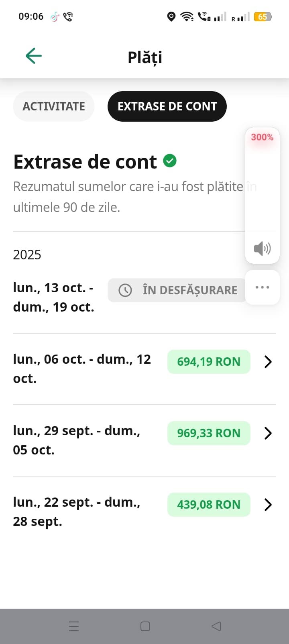Open the 06 oct. - 12 oct. statement chevron
Screen dimensions: 289x644
pyautogui.click(x=268, y=362)
